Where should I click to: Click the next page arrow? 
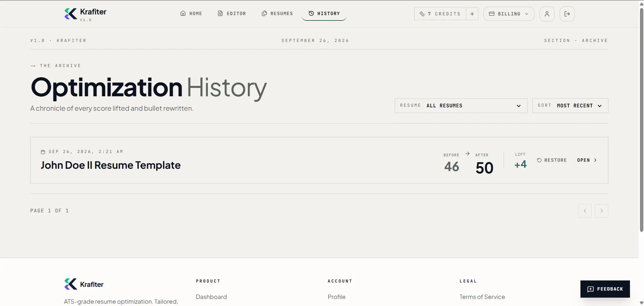tap(601, 211)
